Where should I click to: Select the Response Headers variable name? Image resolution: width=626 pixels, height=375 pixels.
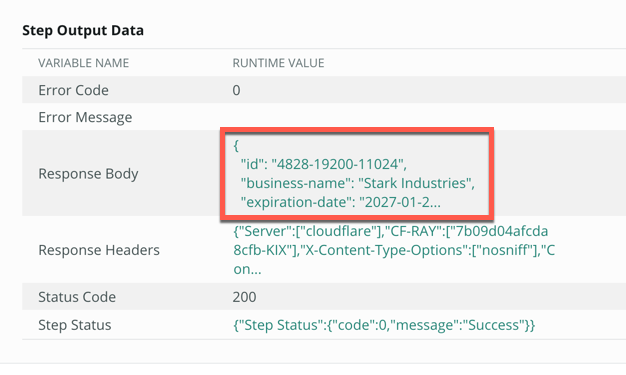[x=99, y=250]
